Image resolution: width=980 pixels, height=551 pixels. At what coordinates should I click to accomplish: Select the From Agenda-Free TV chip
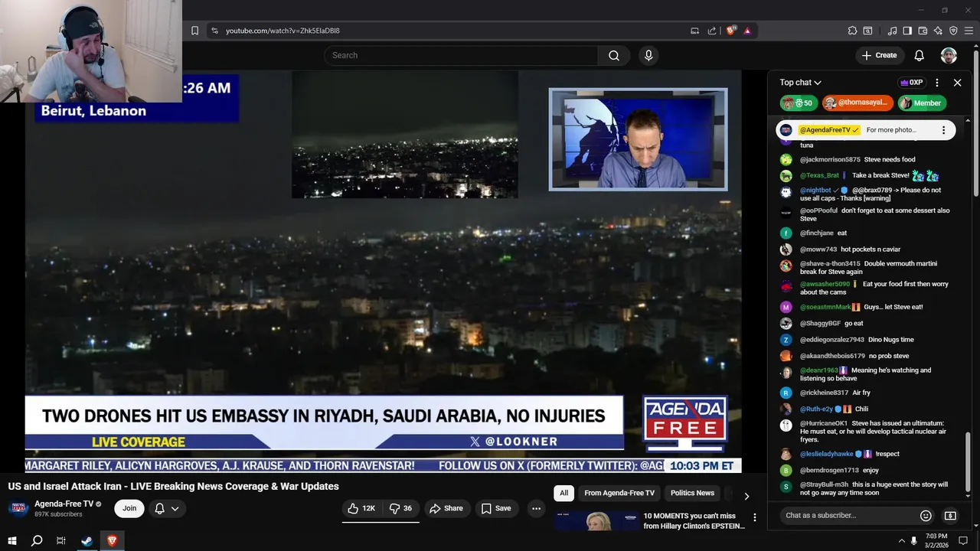coord(619,493)
